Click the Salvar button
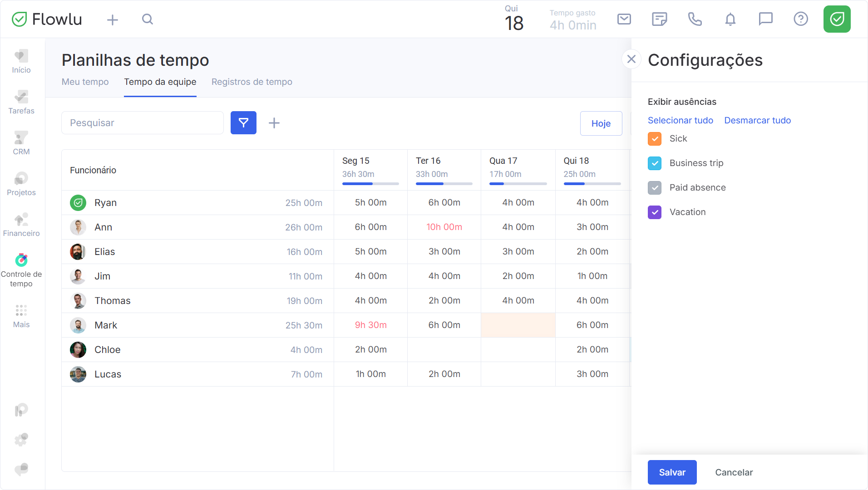The height and width of the screenshot is (490, 868). click(x=672, y=472)
